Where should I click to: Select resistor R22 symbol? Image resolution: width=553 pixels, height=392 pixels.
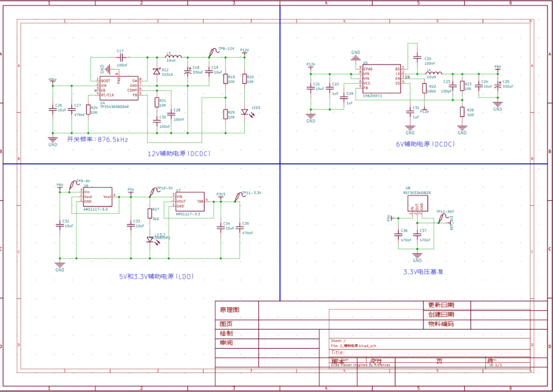424,88
